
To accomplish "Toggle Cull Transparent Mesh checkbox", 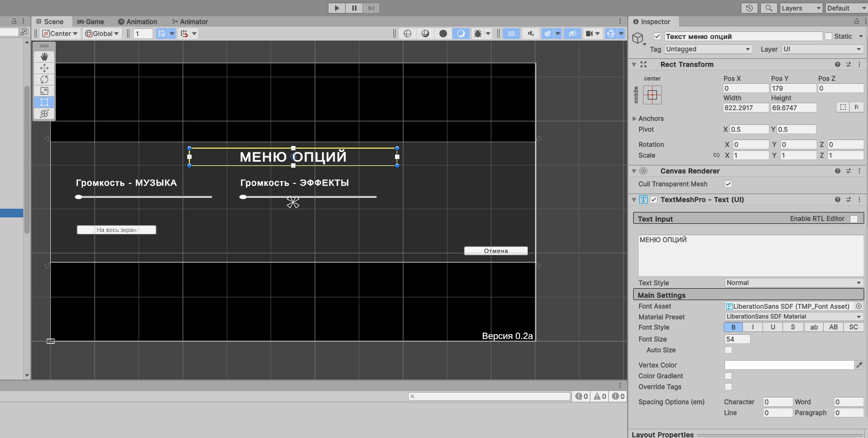I will (728, 184).
